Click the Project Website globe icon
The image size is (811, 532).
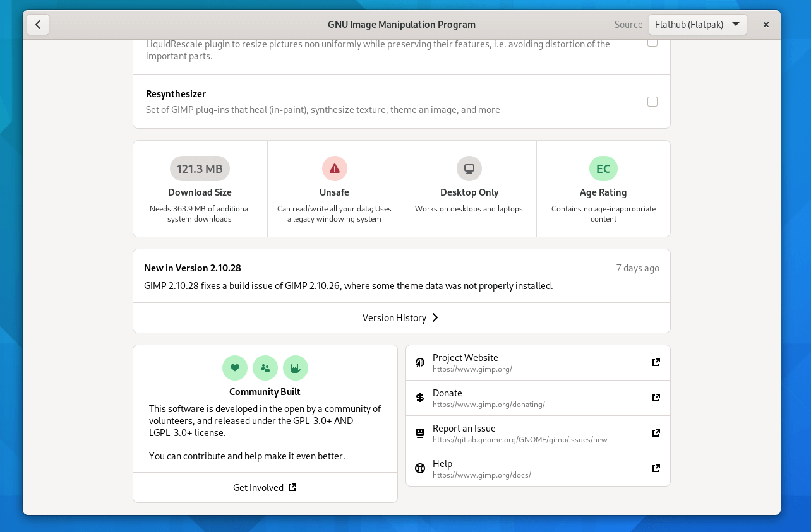(419, 362)
